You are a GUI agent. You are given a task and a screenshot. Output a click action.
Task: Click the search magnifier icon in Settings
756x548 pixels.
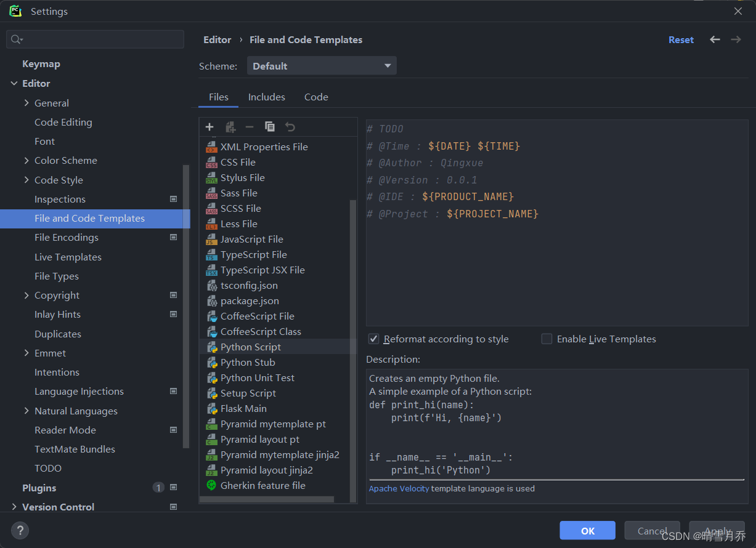[17, 39]
